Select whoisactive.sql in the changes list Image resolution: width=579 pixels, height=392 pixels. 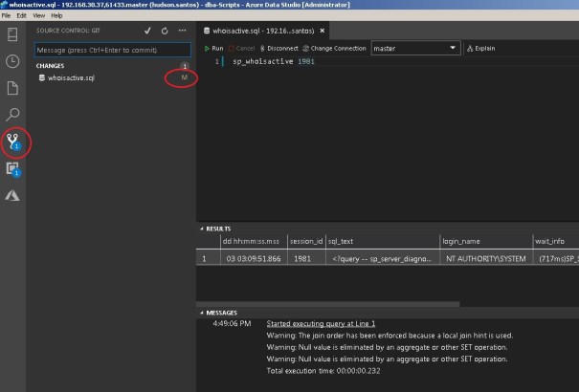(72, 77)
